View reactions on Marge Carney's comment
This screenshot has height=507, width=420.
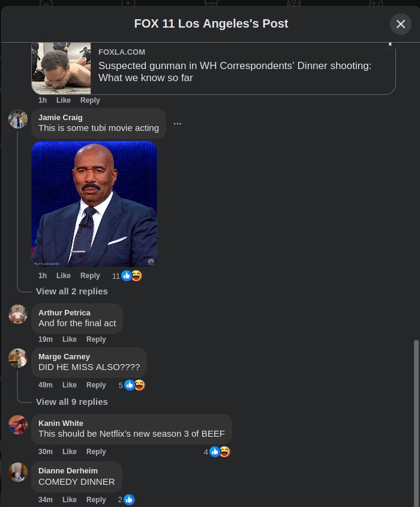pyautogui.click(x=131, y=385)
